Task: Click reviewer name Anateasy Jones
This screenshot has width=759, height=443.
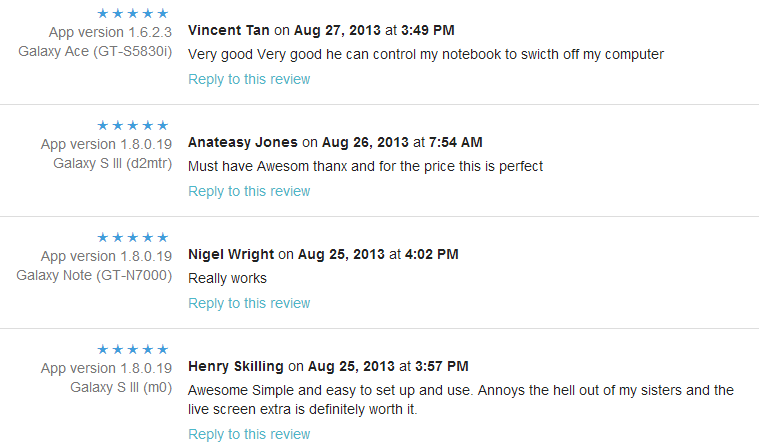Action: click(243, 142)
